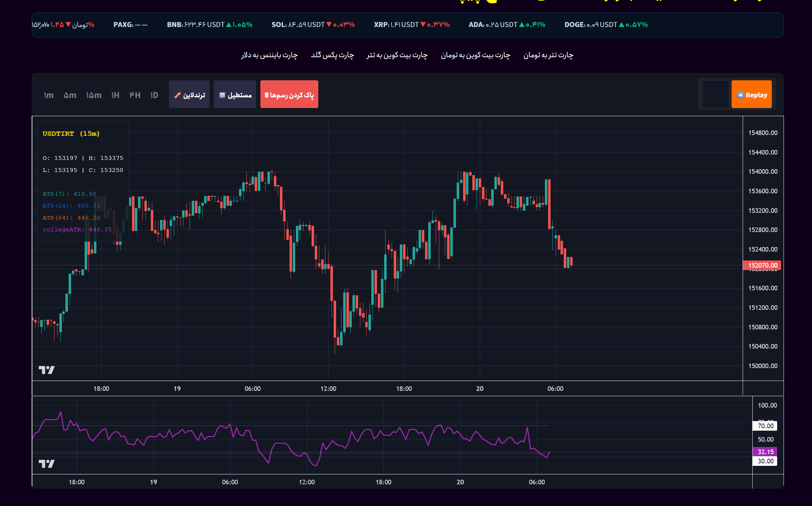Select the 5m timeframe
The width and height of the screenshot is (812, 506).
point(70,95)
